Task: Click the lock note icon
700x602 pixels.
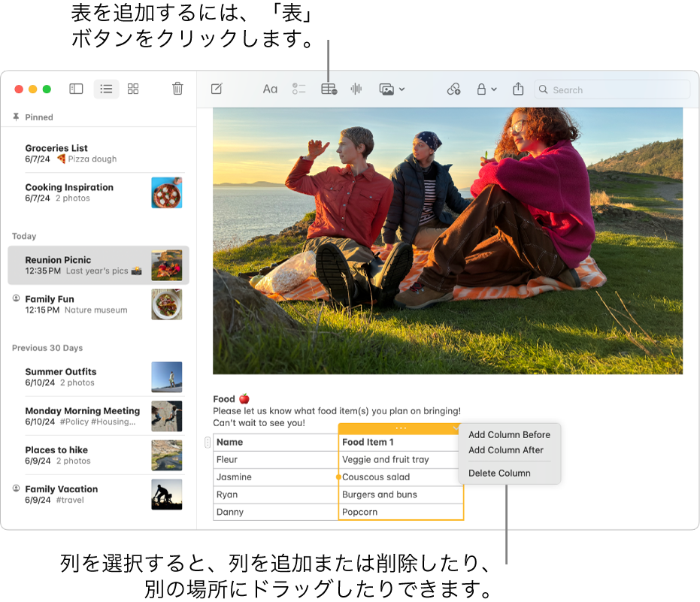Action: [x=481, y=89]
